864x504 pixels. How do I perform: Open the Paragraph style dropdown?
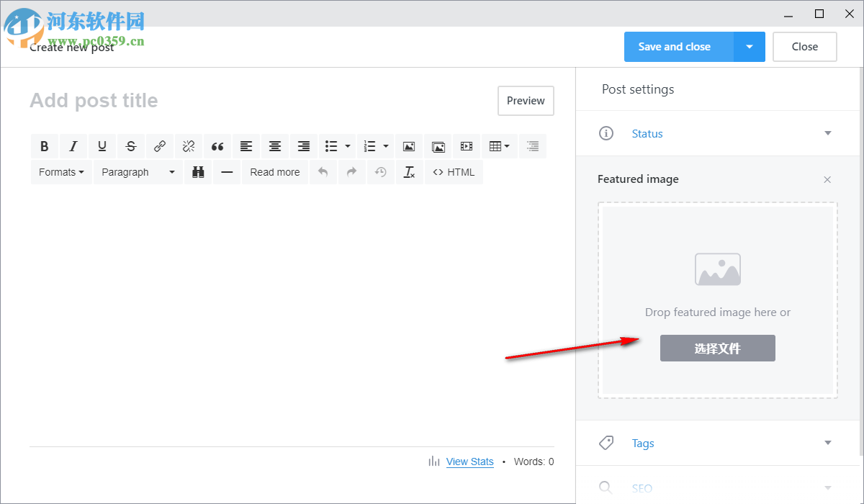pos(138,172)
